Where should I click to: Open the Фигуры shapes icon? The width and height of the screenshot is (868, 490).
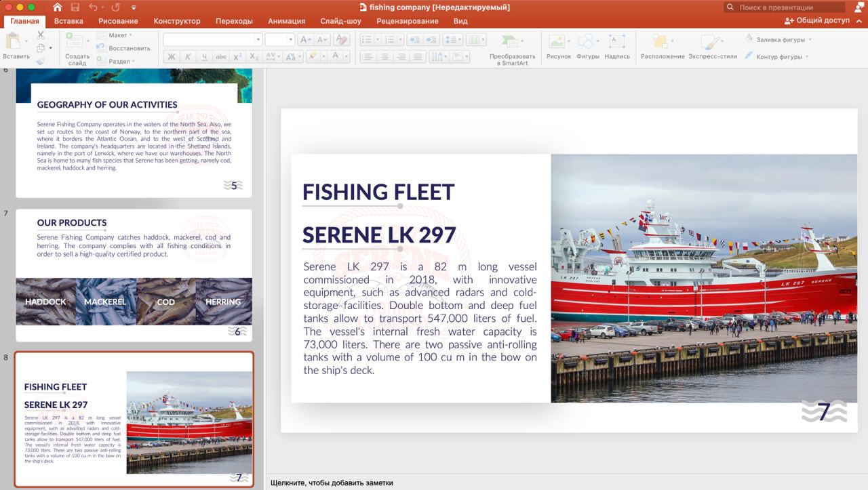(x=587, y=42)
